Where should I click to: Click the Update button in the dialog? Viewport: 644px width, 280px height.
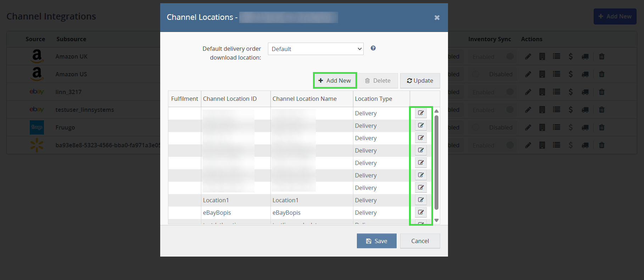click(x=420, y=81)
